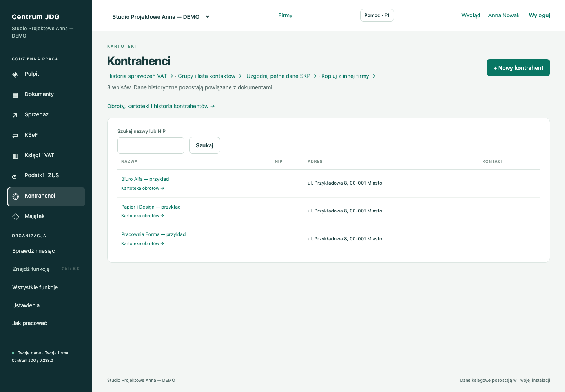Click Wyloguj to log out

539,15
